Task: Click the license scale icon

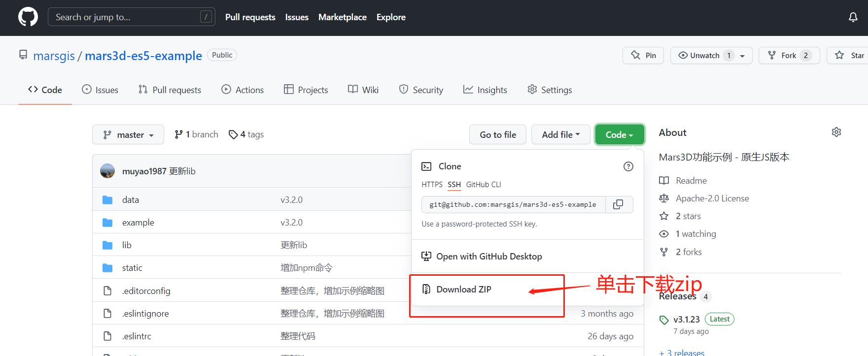Action: [x=664, y=198]
